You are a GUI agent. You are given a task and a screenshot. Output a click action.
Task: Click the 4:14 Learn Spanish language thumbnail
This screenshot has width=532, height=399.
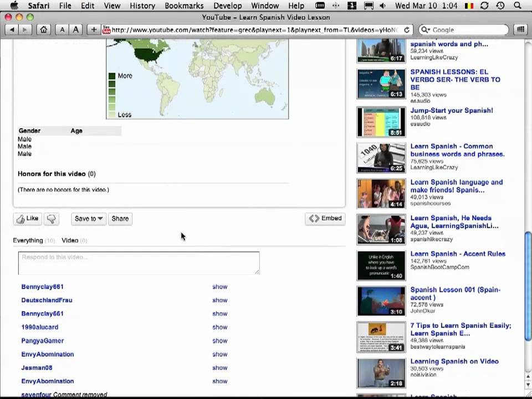click(x=381, y=194)
